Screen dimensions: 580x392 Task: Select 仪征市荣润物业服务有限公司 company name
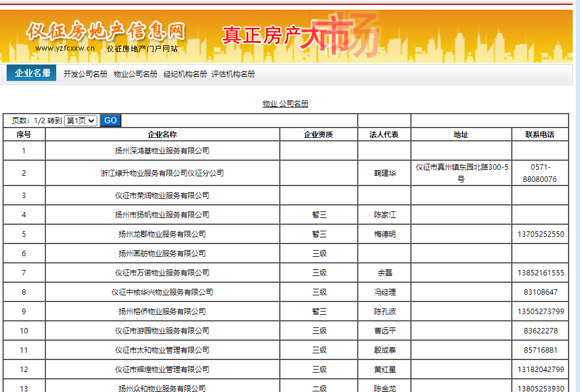coord(162,196)
